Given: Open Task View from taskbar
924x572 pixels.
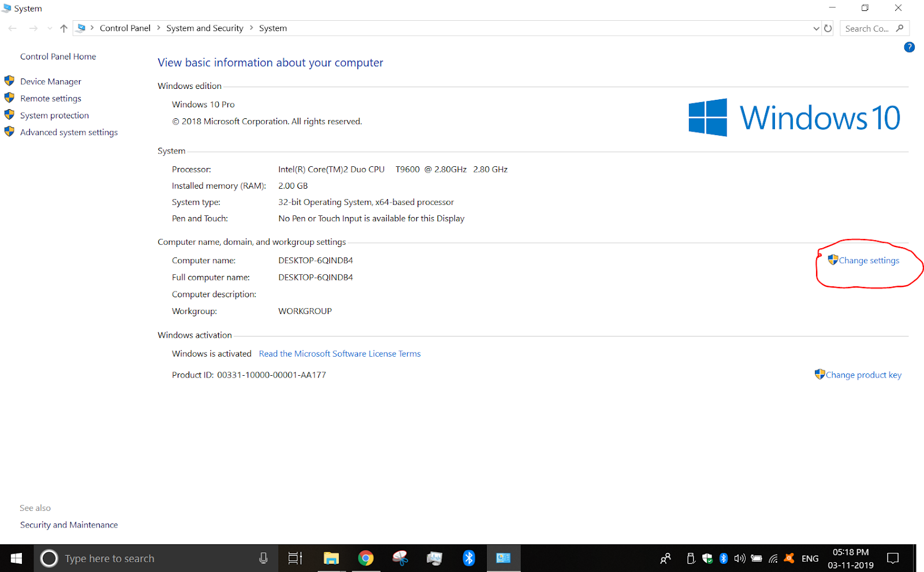Looking at the screenshot, I should click(x=295, y=558).
